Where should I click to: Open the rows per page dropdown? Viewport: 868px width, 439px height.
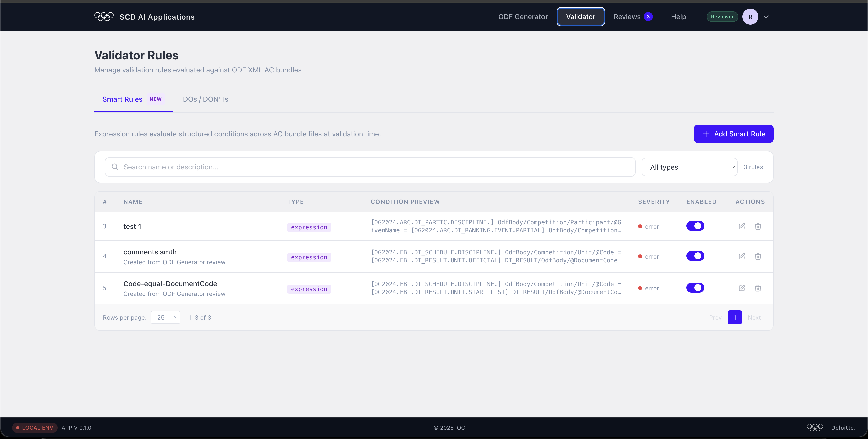(166, 317)
